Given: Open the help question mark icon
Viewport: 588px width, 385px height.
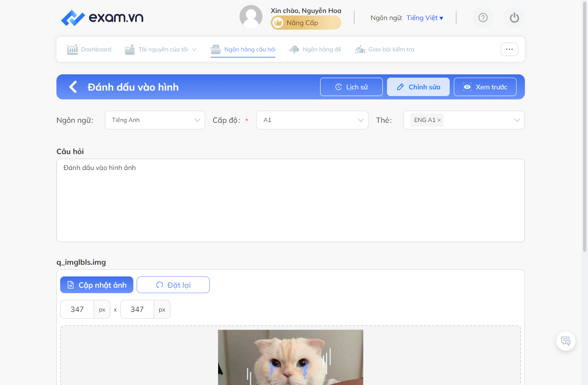Looking at the screenshot, I should (x=483, y=18).
